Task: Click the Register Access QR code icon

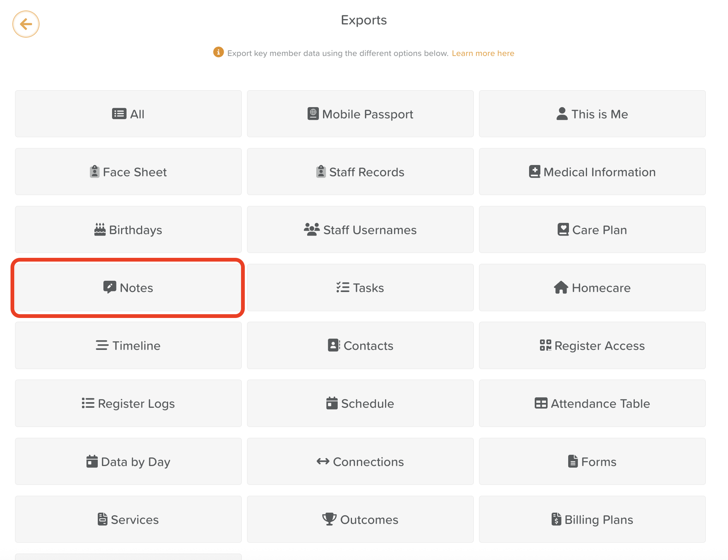Action: point(545,345)
